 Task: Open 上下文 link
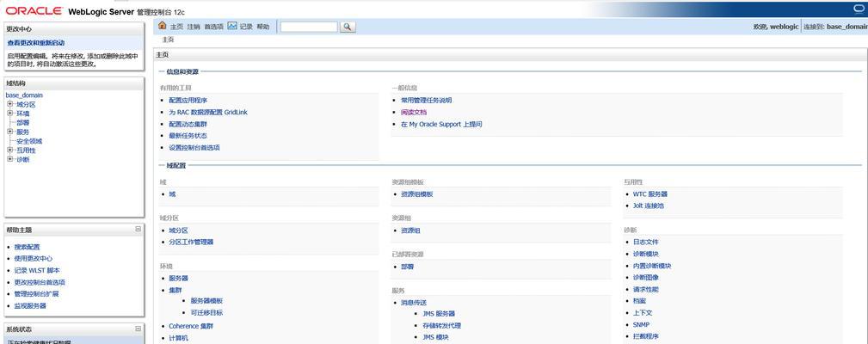(x=642, y=313)
